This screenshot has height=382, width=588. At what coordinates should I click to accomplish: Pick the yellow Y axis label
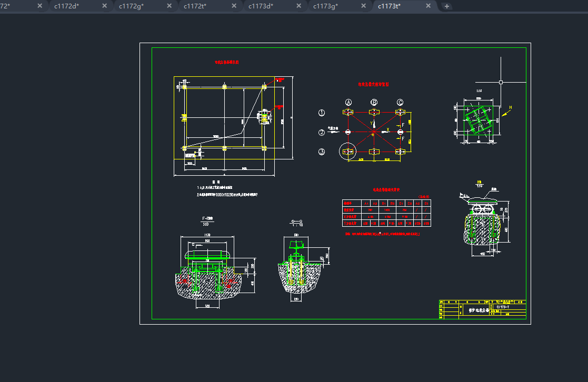pyautogui.click(x=371, y=123)
